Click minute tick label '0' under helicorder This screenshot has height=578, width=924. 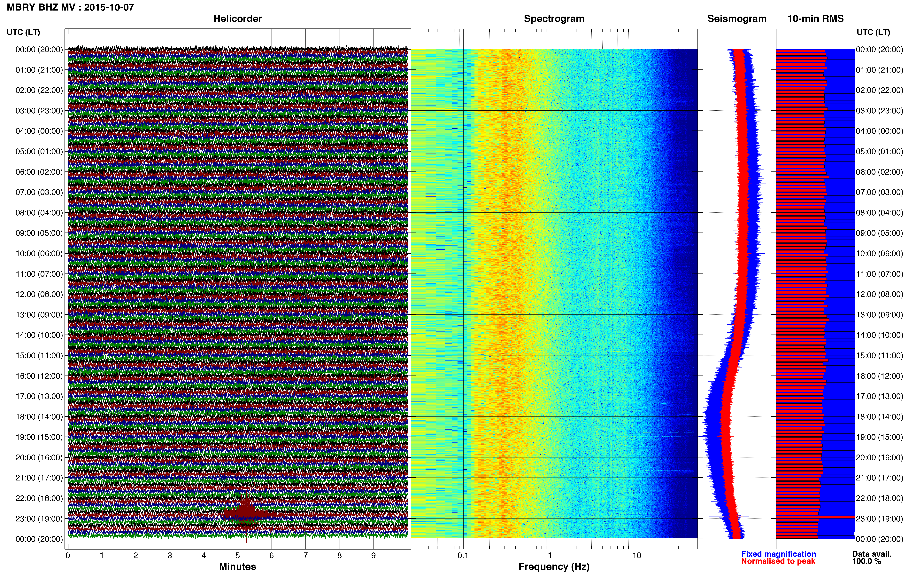point(68,556)
